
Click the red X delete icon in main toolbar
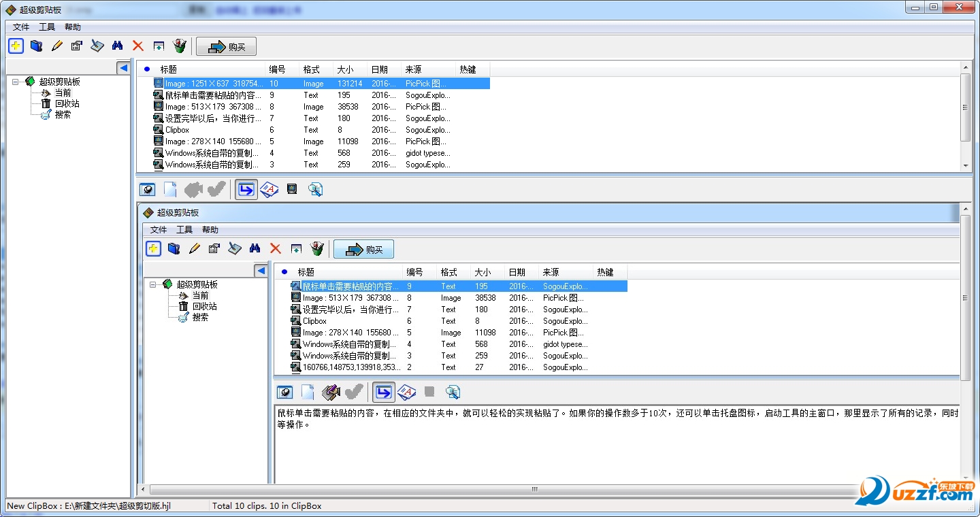137,46
